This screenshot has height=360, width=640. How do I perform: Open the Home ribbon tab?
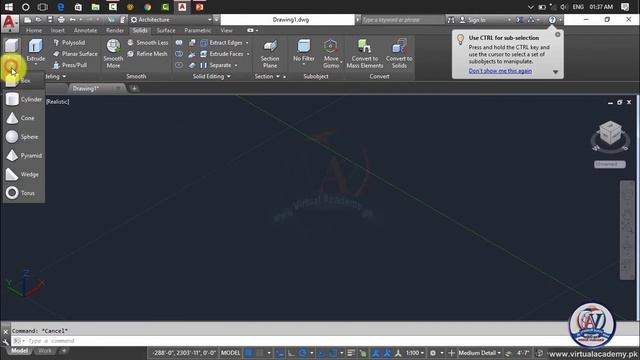34,30
